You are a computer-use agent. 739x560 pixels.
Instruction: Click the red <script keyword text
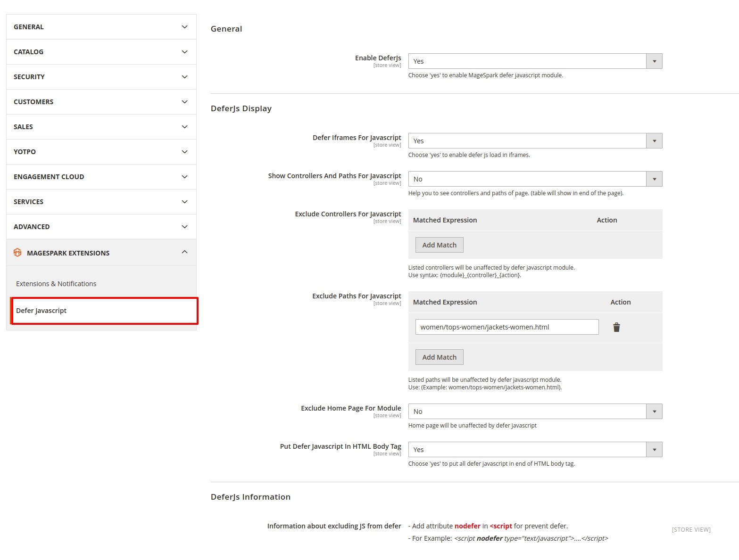(501, 526)
